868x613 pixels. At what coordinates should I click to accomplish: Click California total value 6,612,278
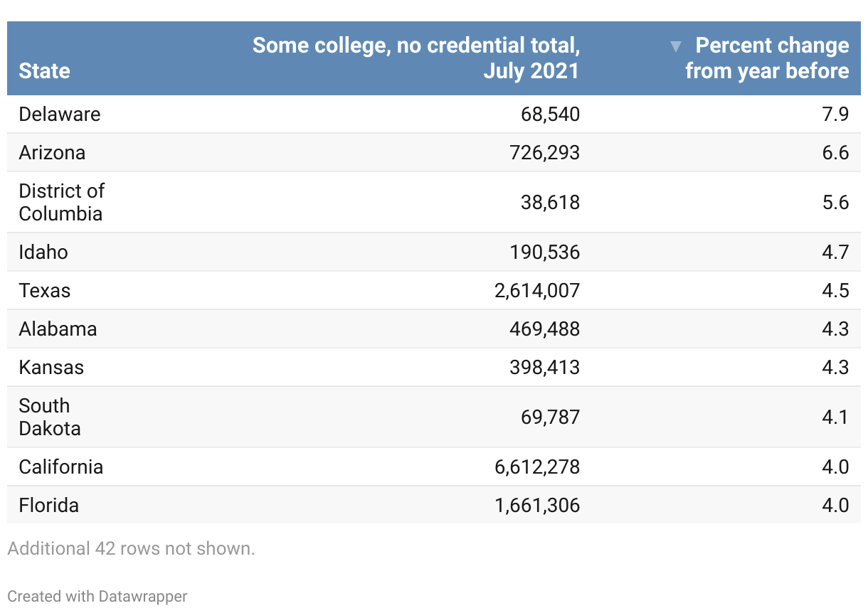536,467
